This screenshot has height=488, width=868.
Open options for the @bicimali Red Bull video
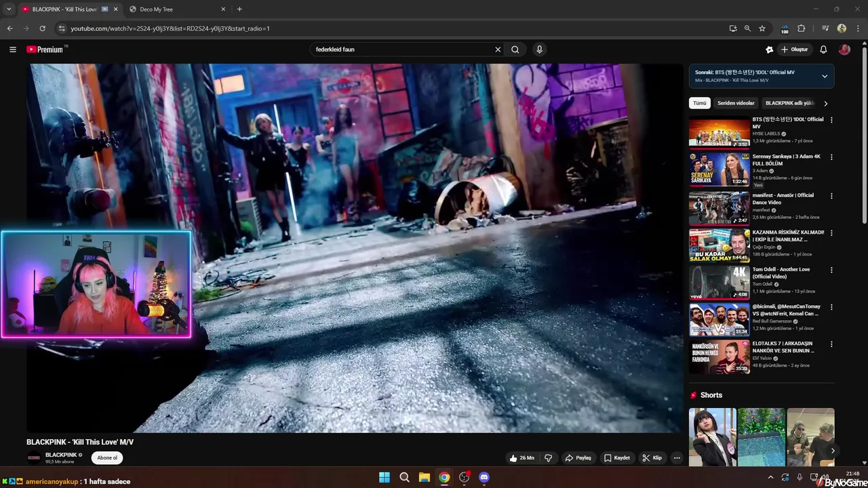(831, 307)
